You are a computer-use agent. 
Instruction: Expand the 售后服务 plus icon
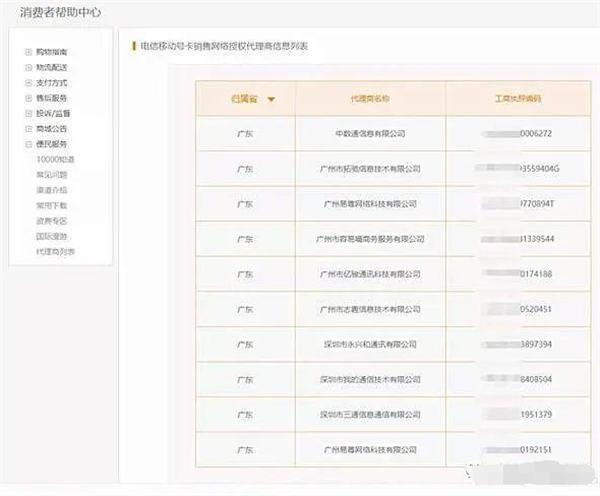pyautogui.click(x=28, y=98)
